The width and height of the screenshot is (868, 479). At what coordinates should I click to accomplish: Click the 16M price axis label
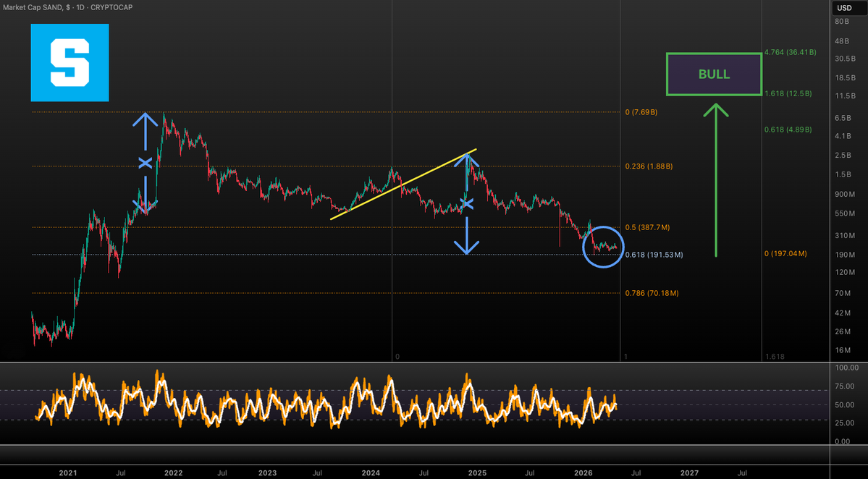pyautogui.click(x=843, y=350)
